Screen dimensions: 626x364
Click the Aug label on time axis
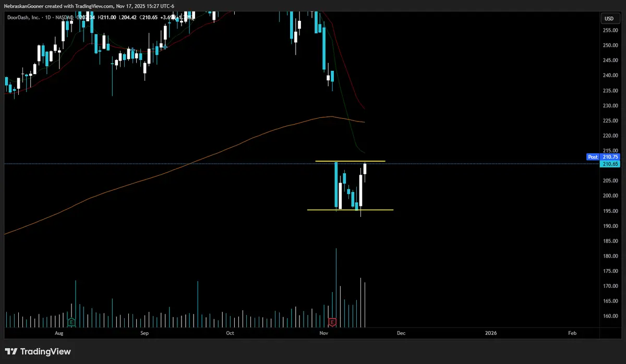[x=58, y=333]
